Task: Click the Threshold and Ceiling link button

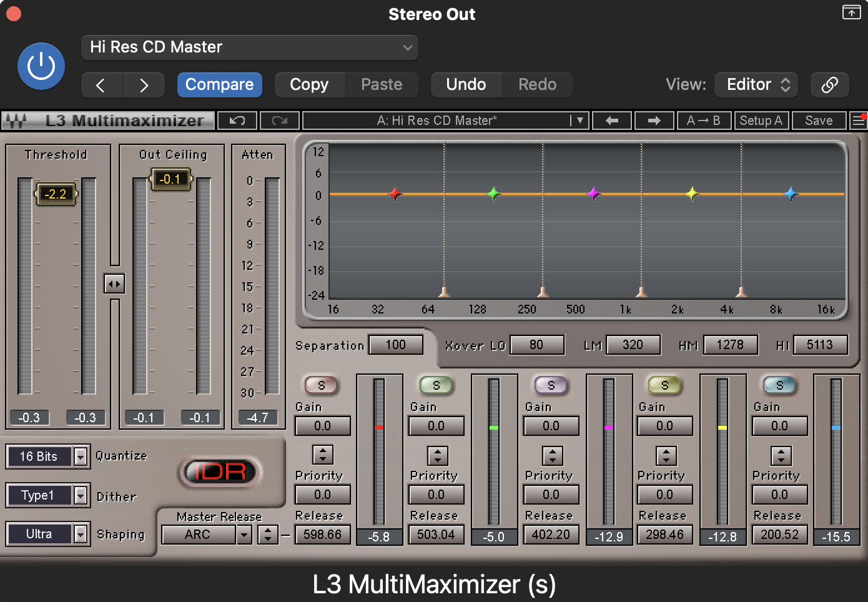Action: (114, 284)
